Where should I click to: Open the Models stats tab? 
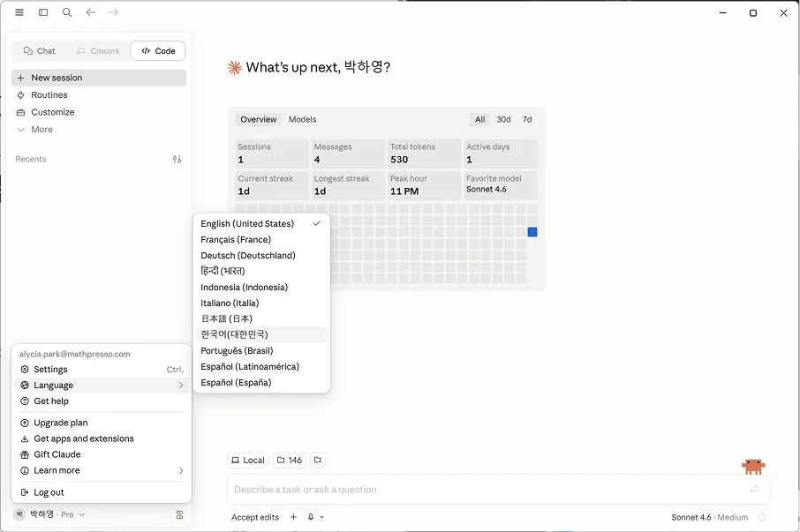[x=303, y=119]
